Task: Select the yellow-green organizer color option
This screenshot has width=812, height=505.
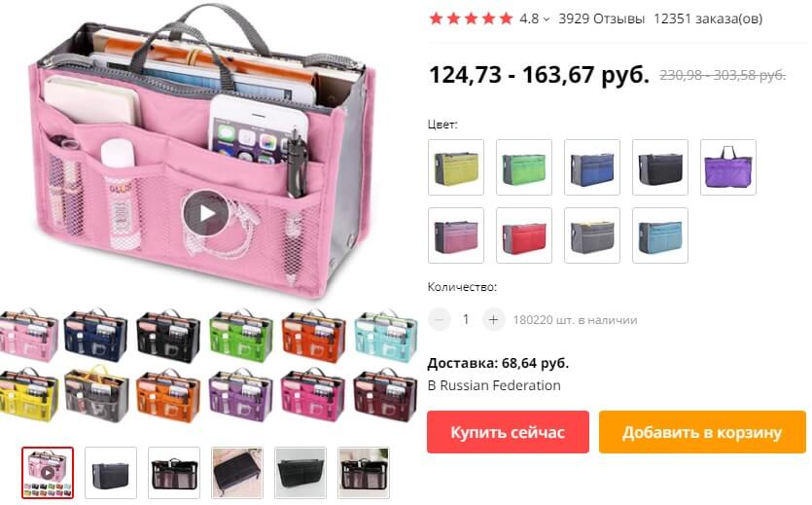Action: [456, 167]
